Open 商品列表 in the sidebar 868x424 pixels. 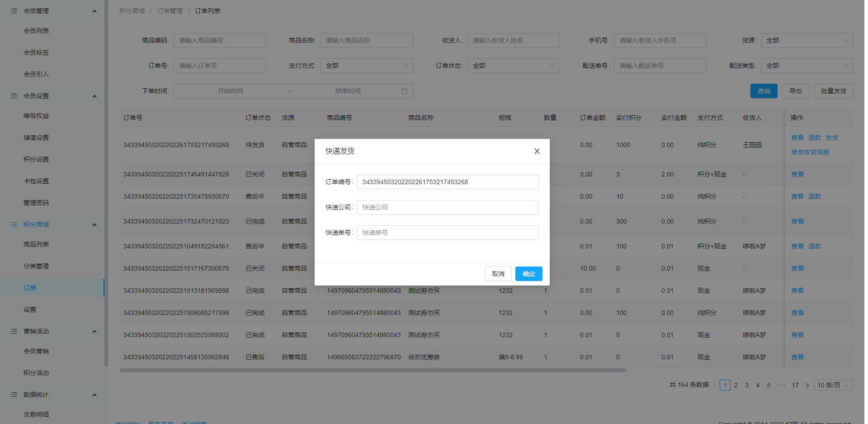click(x=36, y=244)
